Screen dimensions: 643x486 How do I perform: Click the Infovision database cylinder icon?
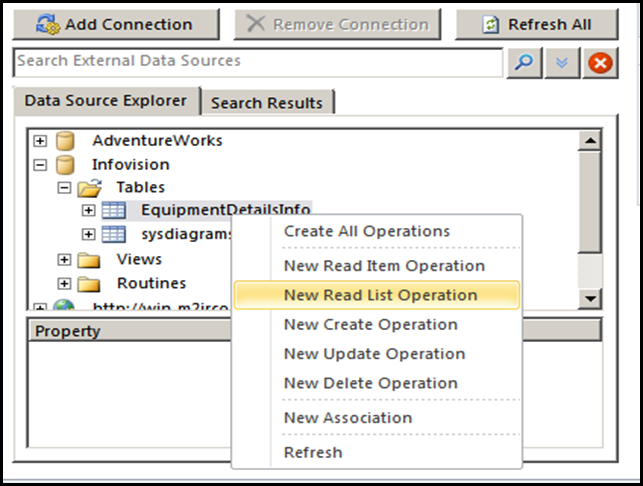click(x=65, y=165)
